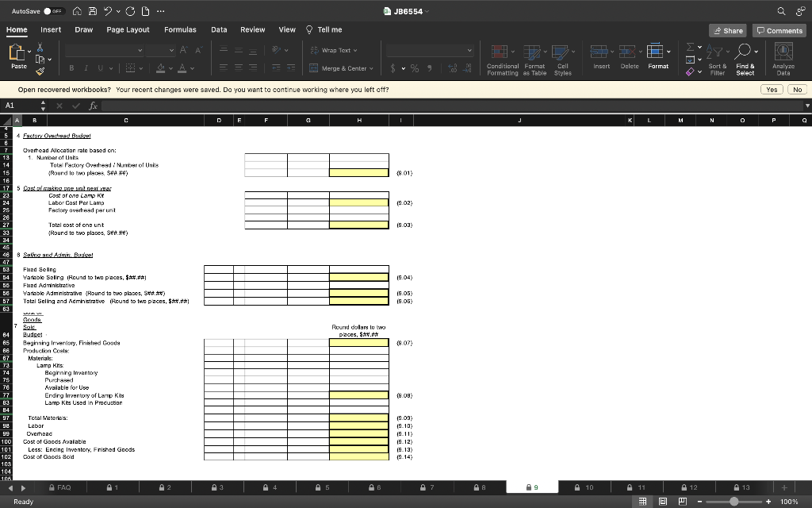This screenshot has height=508, width=812.
Task: Open the Number Format combo box
Action: tap(430, 50)
